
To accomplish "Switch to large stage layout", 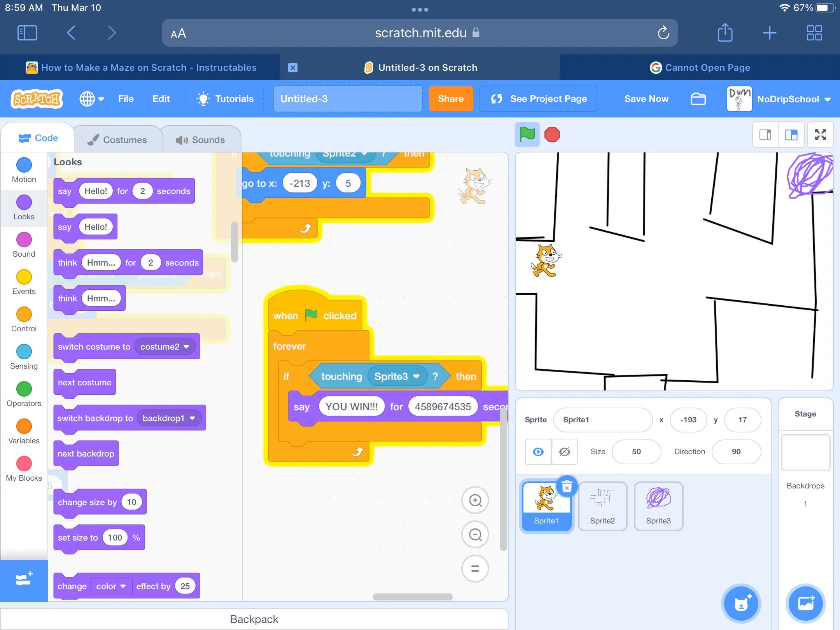I will point(791,135).
